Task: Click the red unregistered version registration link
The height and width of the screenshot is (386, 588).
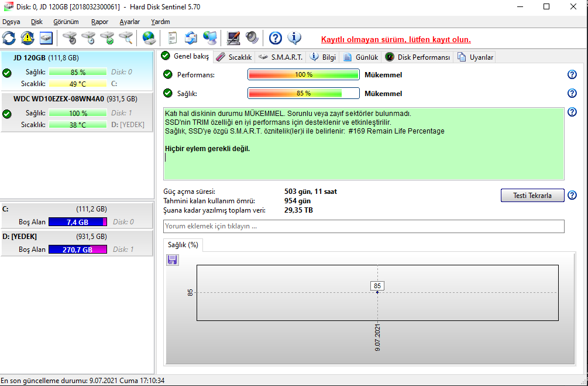Action: pos(396,39)
